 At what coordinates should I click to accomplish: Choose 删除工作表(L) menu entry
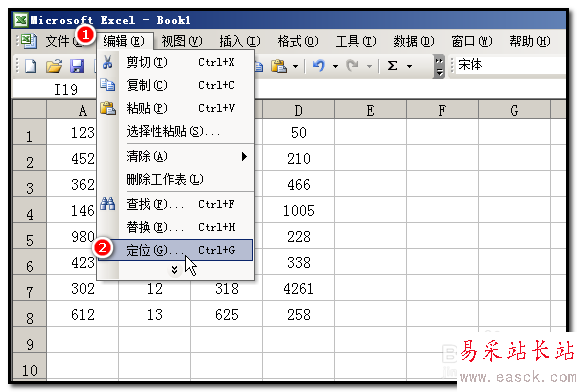(x=176, y=179)
